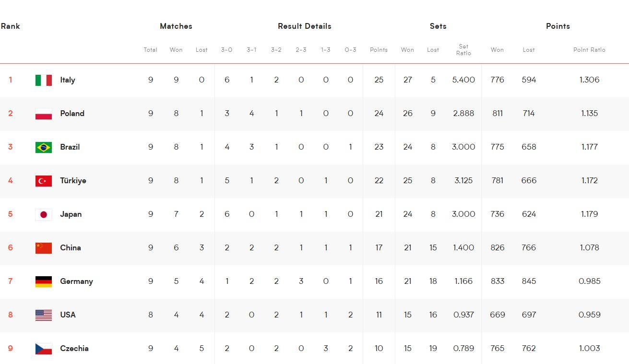Click the Italy flag icon

click(44, 80)
